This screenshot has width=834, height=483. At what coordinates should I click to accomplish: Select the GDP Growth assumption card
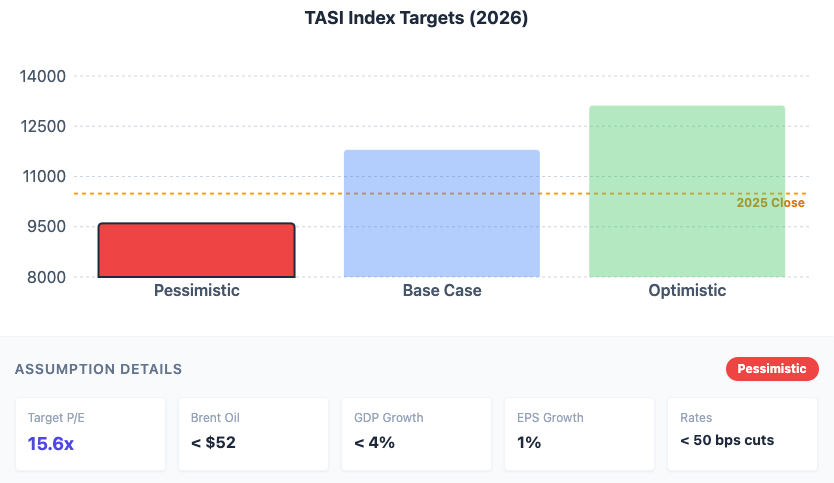coord(416,434)
